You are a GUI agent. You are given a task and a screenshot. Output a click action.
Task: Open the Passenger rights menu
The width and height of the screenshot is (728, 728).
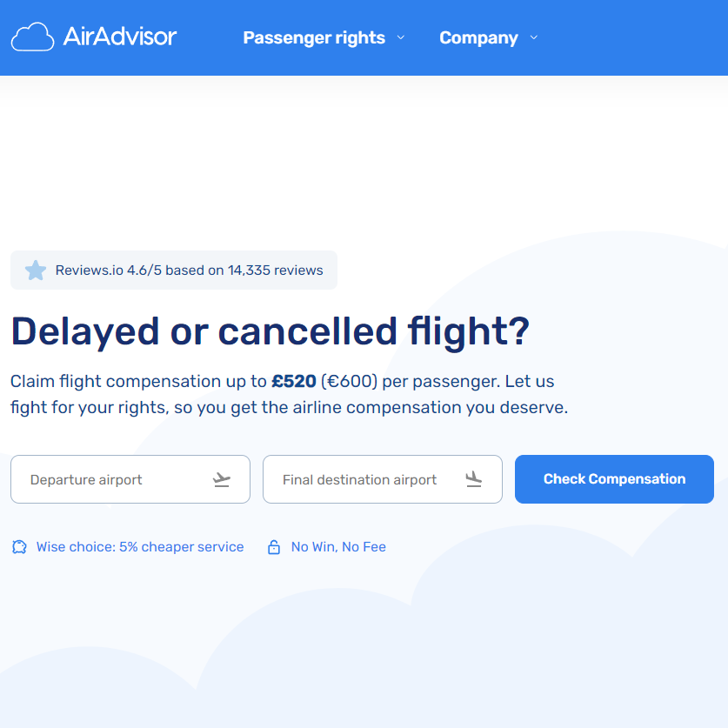pos(313,38)
